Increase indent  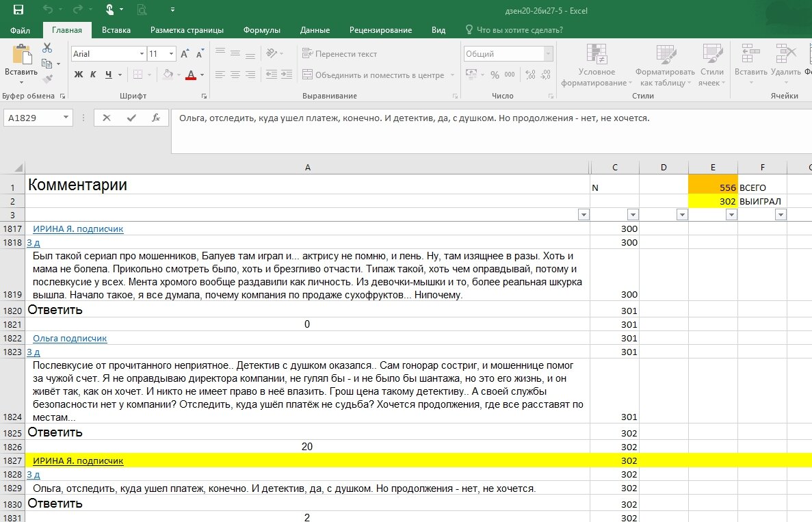click(287, 75)
